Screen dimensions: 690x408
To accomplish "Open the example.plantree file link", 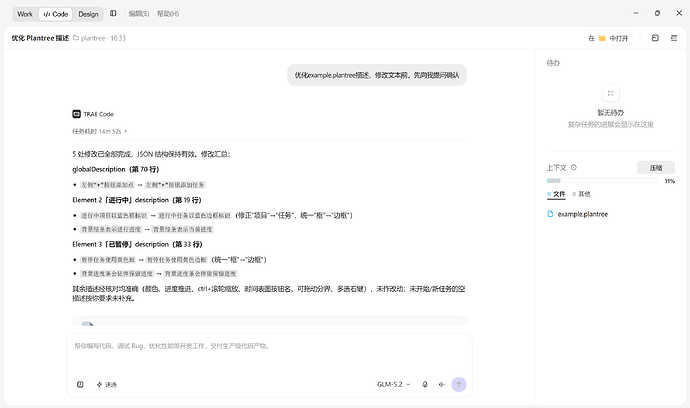I will click(582, 214).
